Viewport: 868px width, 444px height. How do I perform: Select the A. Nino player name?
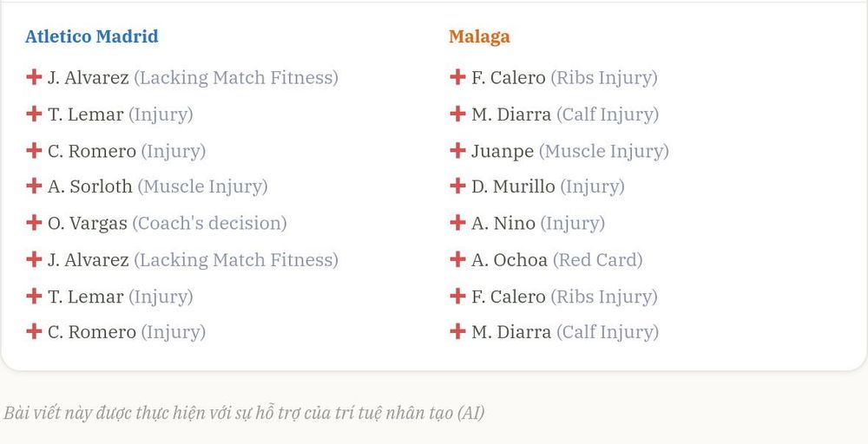(503, 223)
